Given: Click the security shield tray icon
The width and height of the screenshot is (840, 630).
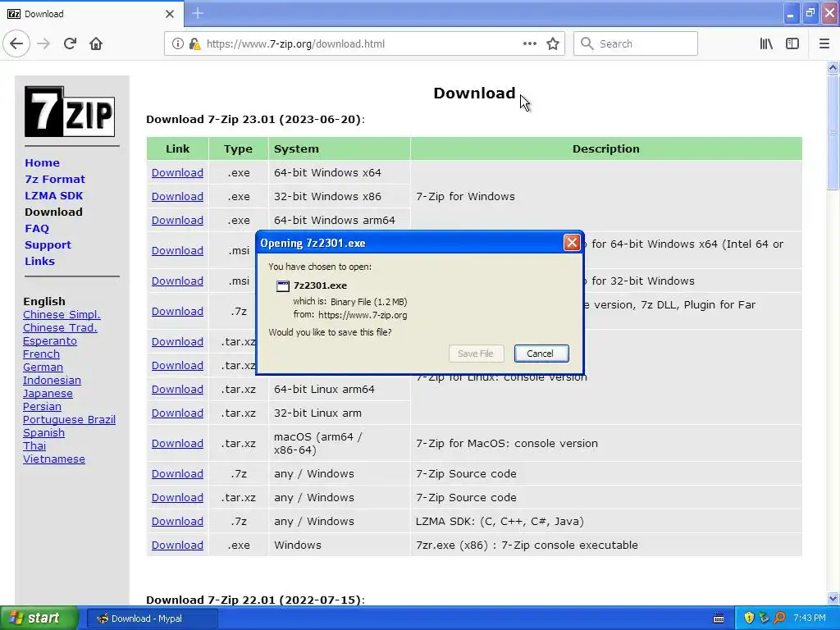Looking at the screenshot, I should click(749, 618).
